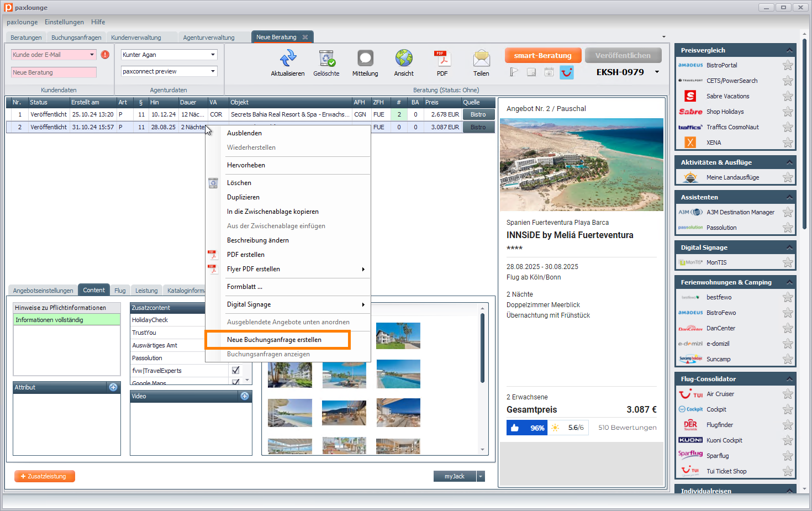The height and width of the screenshot is (511, 812).
Task: Open the Kunter Agan agent dropdown
Action: tap(213, 55)
